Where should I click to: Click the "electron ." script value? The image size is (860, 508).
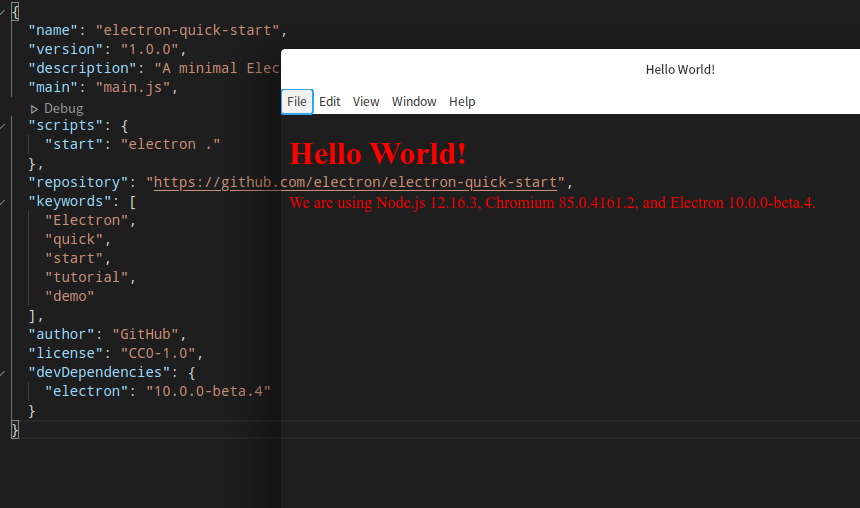pos(171,144)
